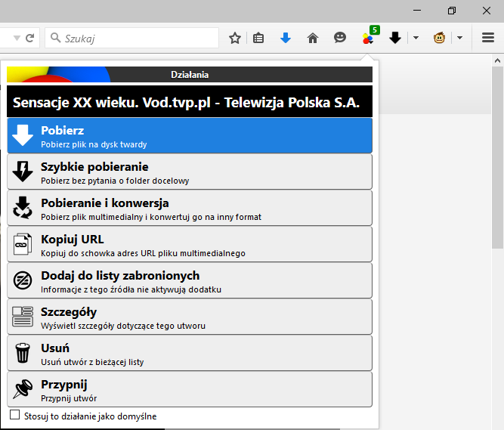Click the lightning arrow quick download icon
This screenshot has height=430, width=504.
23,172
